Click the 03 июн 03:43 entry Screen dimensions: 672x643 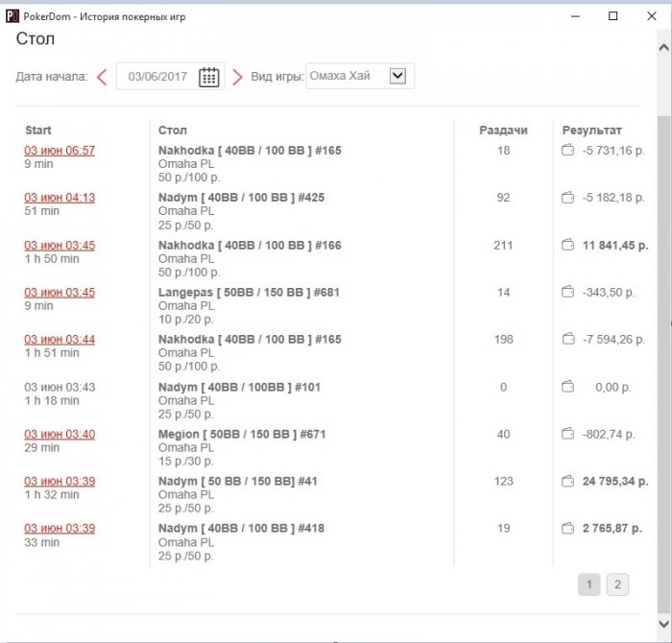click(x=60, y=388)
